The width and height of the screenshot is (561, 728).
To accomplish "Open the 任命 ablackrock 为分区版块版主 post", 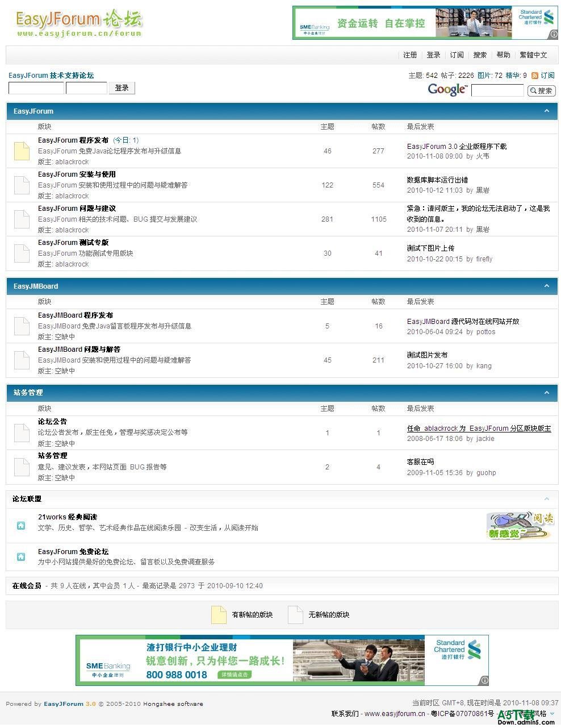I will pyautogui.click(x=479, y=429).
